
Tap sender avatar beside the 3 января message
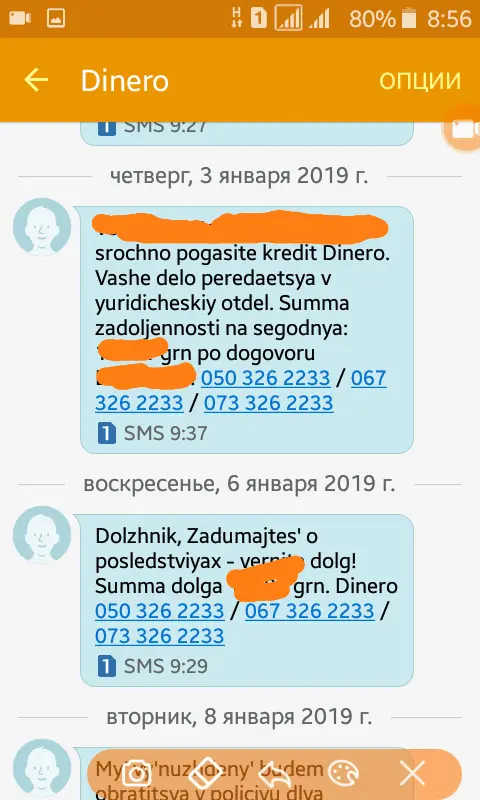click(x=42, y=227)
